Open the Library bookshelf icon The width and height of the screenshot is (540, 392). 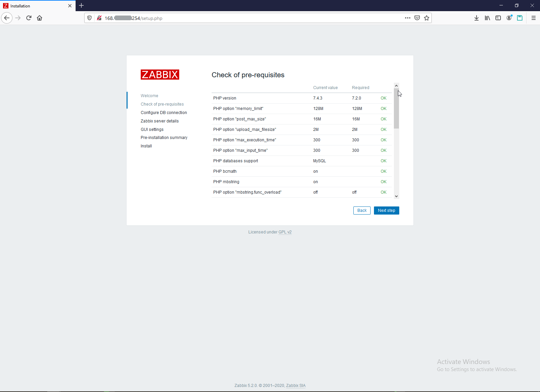[487, 18]
